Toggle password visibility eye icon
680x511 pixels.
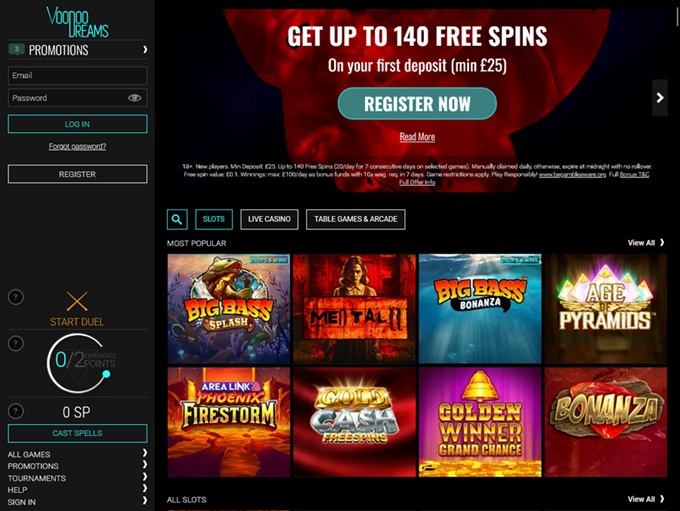point(134,98)
